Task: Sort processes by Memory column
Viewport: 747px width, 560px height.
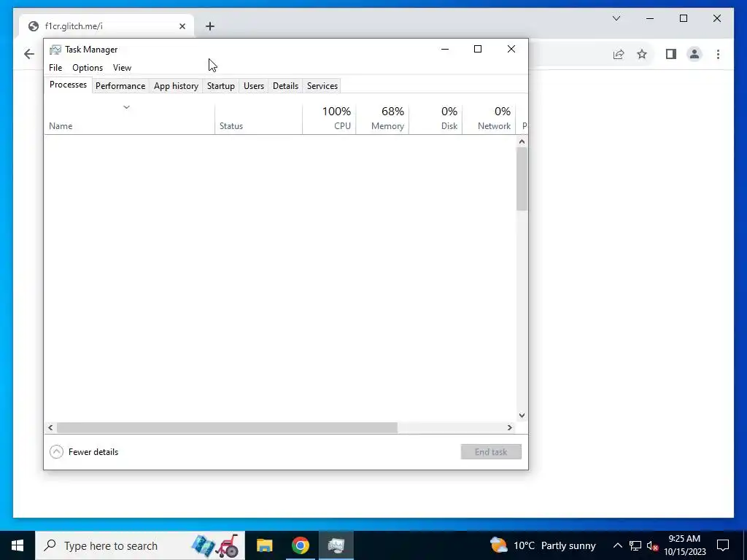Action: (x=382, y=118)
